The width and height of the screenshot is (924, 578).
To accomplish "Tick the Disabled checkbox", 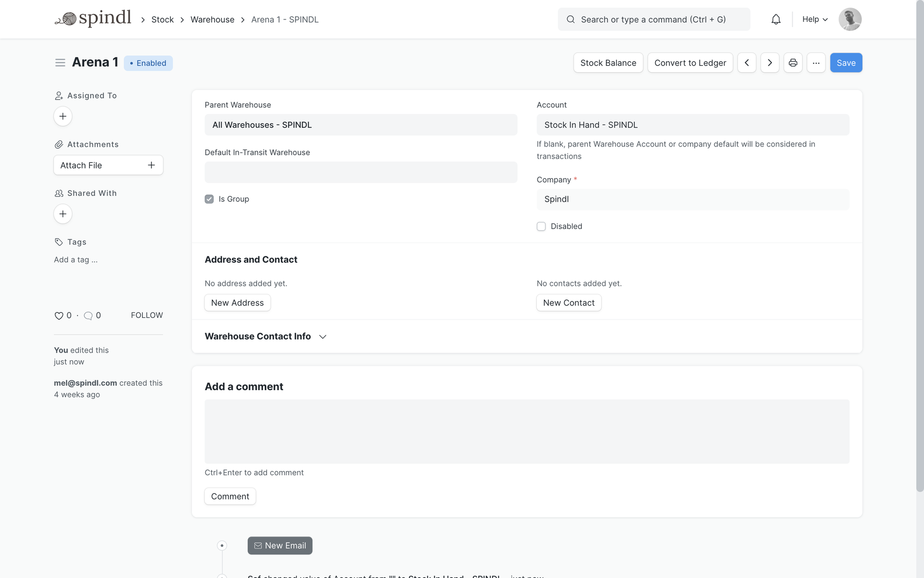I will [541, 226].
